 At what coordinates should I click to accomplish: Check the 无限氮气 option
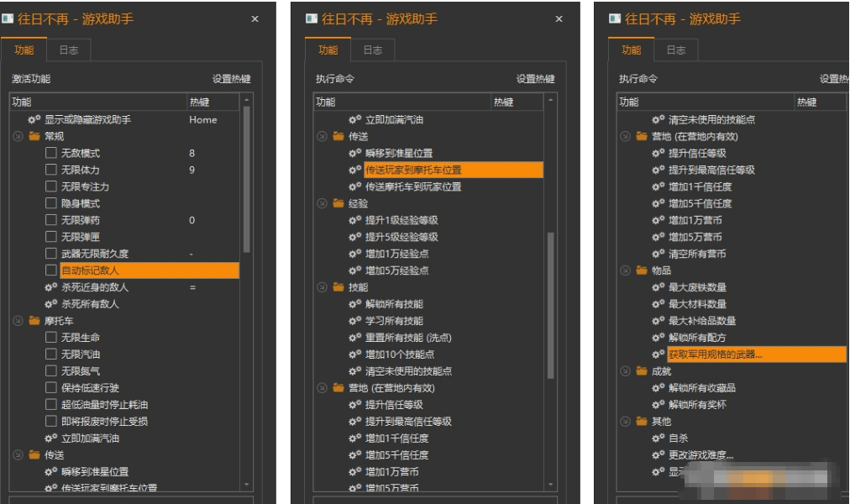pos(51,371)
